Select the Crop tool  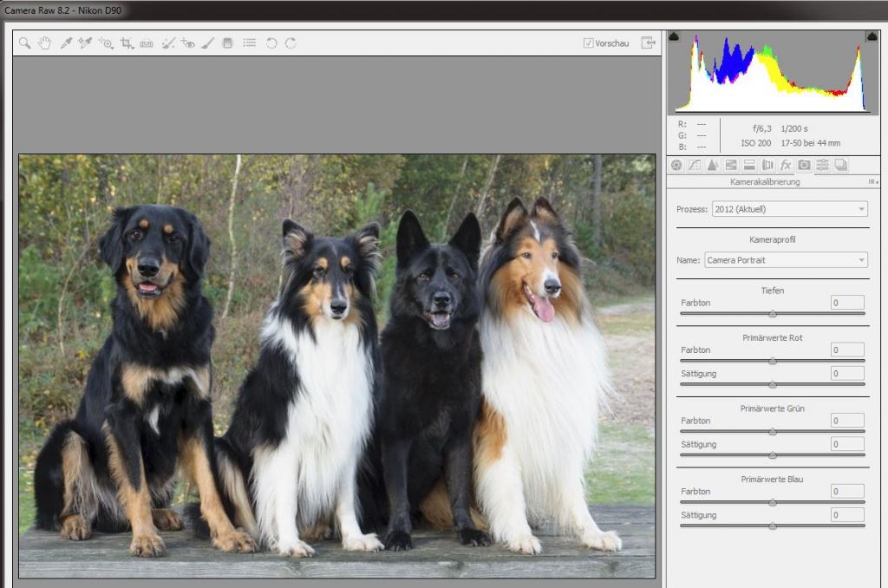click(x=127, y=43)
